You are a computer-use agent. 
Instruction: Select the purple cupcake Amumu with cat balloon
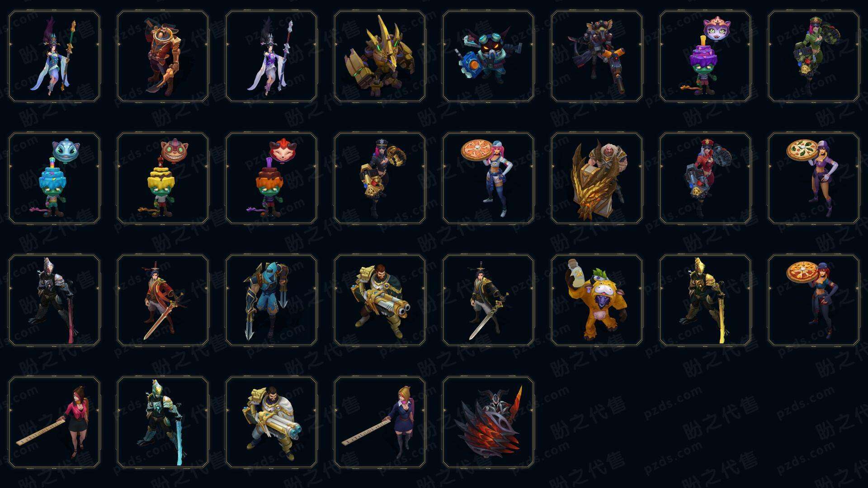[x=705, y=56]
